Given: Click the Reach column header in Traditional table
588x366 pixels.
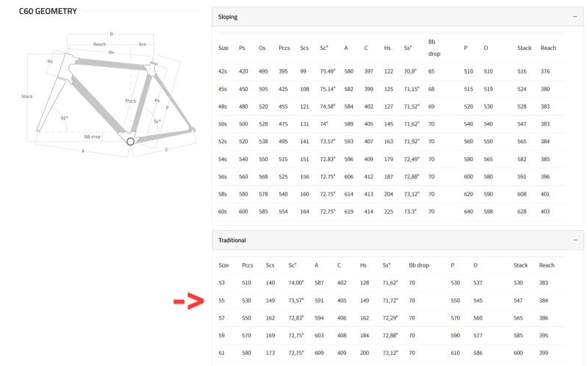Looking at the screenshot, I should (x=546, y=265).
